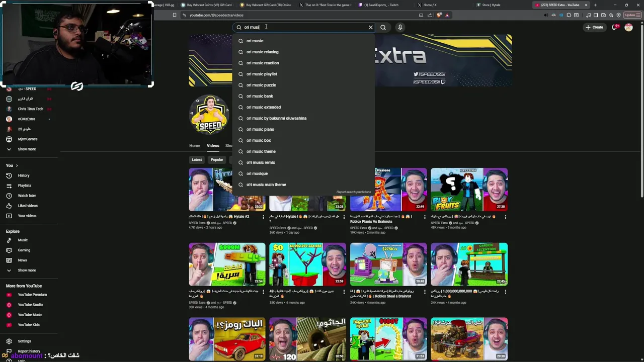
Task: Expand Explore section with Show more
Action: 27,270
